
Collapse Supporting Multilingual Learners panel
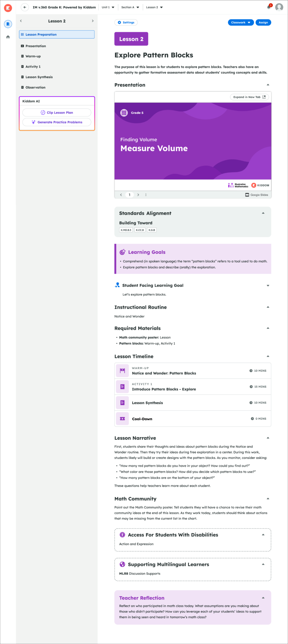coord(263,564)
